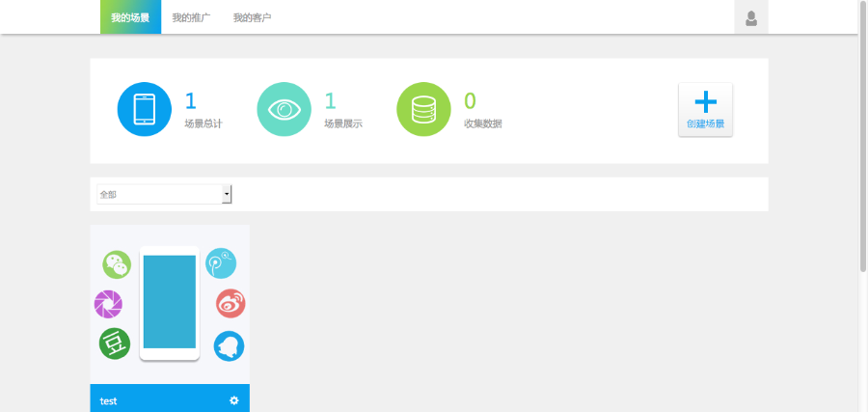Open the gear settings on test card
Image resolution: width=868 pixels, height=412 pixels.
point(234,400)
